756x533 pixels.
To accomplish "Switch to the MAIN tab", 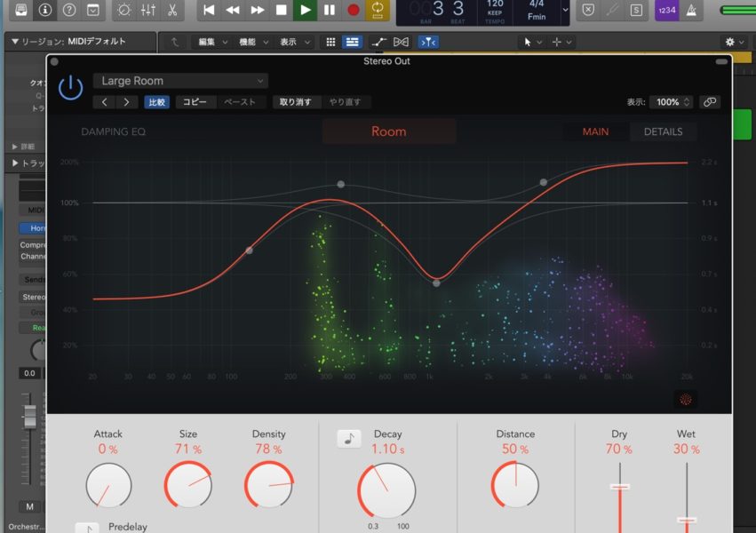I will tap(595, 131).
